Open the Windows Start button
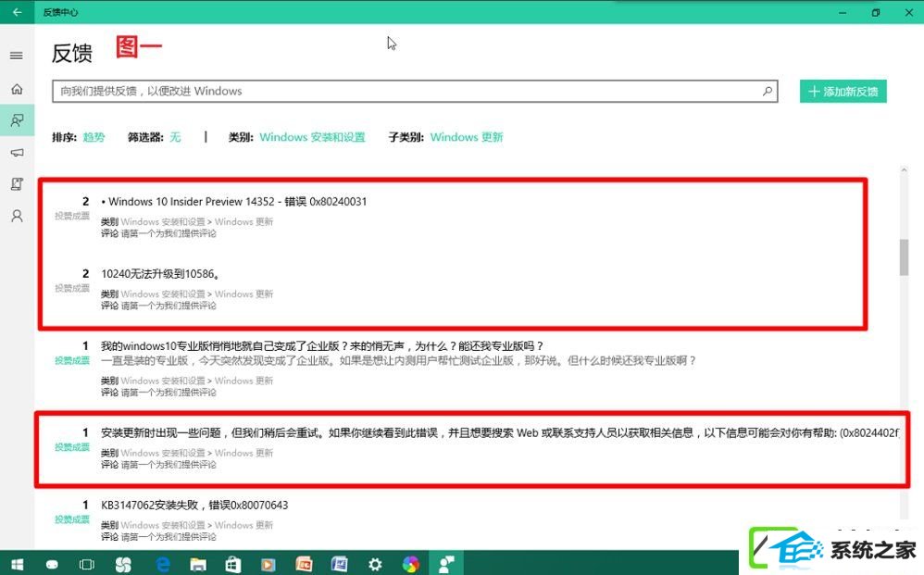 click(x=17, y=565)
